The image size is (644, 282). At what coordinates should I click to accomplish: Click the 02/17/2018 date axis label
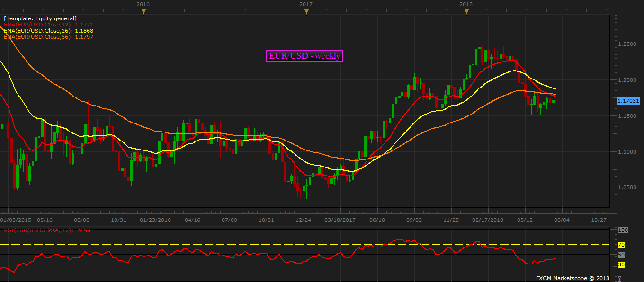pyautogui.click(x=488, y=220)
